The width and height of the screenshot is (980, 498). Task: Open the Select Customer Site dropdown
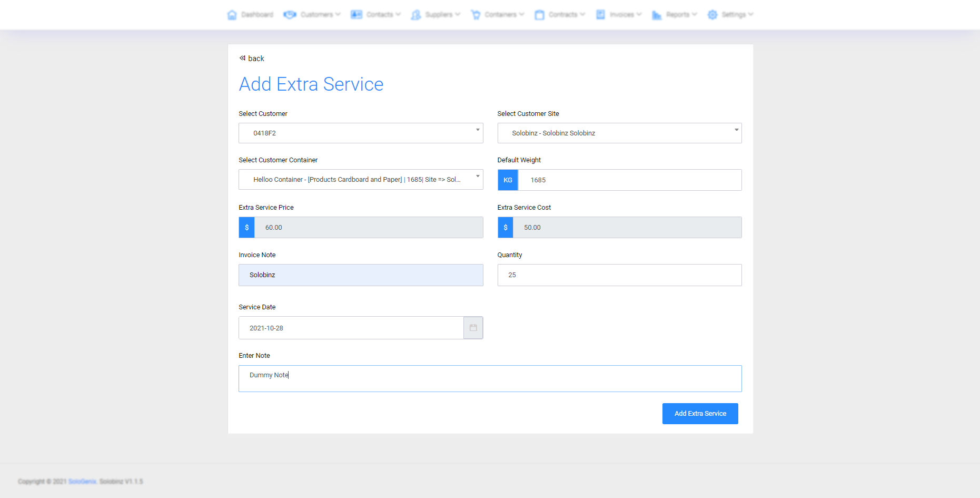[619, 133]
